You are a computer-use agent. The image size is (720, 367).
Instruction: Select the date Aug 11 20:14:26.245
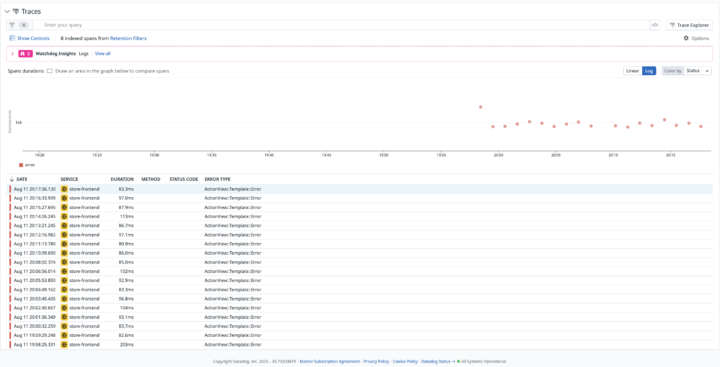pos(34,216)
